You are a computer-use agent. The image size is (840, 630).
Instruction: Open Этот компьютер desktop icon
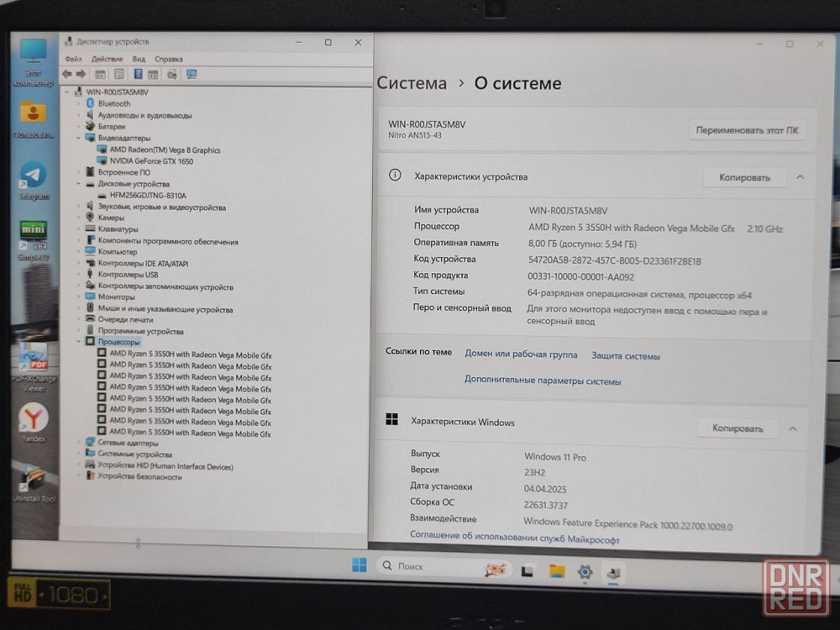coord(34,63)
